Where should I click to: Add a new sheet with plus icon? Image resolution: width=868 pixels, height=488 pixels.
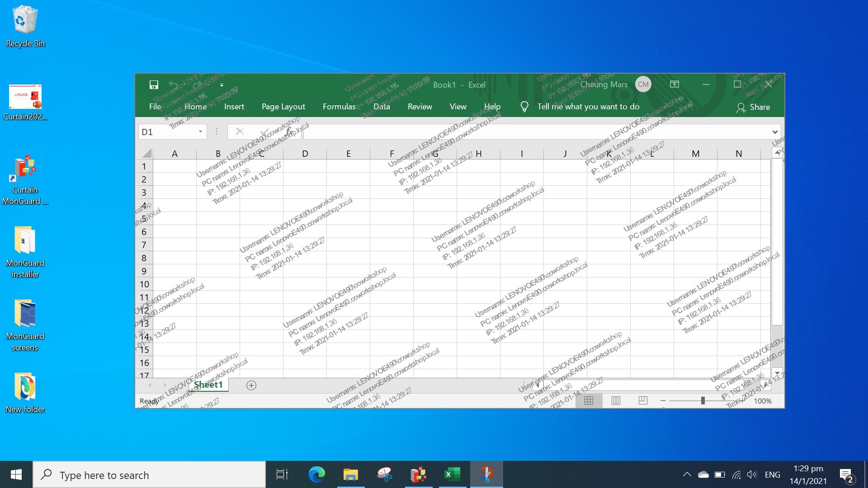[251, 385]
